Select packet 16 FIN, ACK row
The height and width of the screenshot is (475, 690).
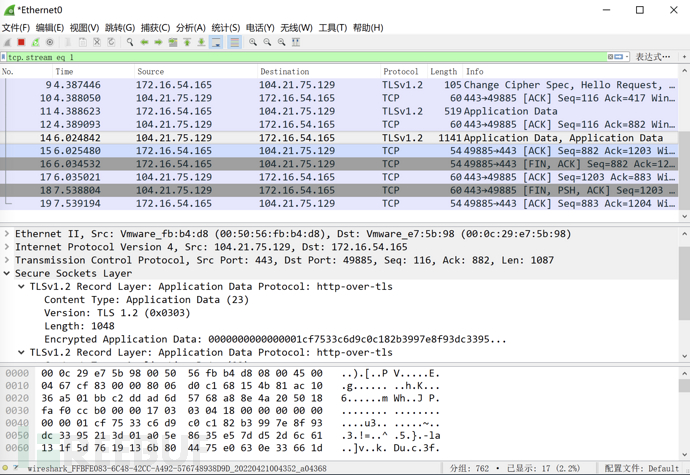pos(339,164)
